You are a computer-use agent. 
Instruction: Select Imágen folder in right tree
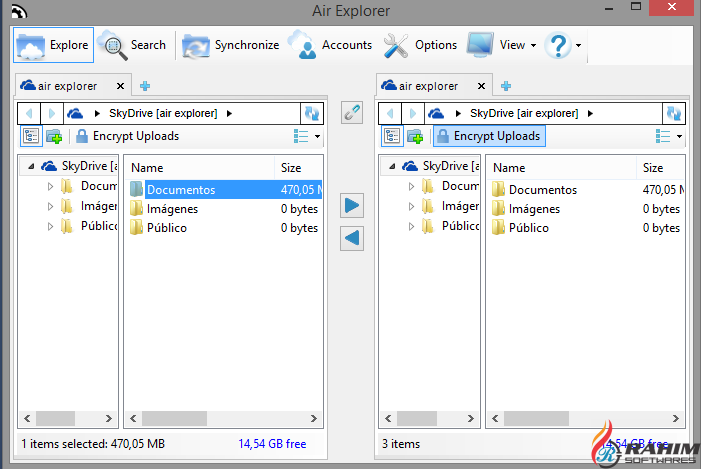click(x=451, y=206)
